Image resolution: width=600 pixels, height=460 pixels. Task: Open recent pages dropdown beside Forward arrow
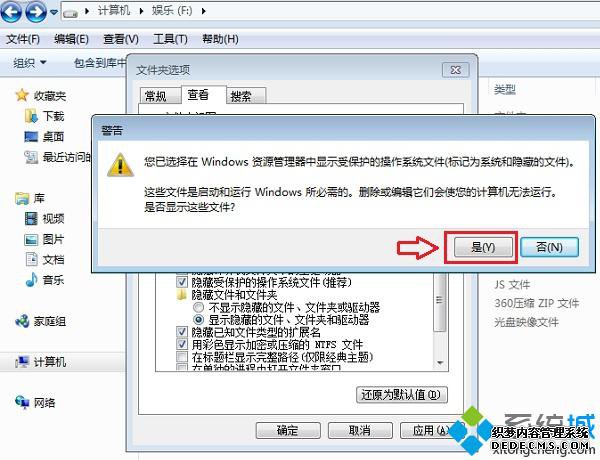[54, 12]
